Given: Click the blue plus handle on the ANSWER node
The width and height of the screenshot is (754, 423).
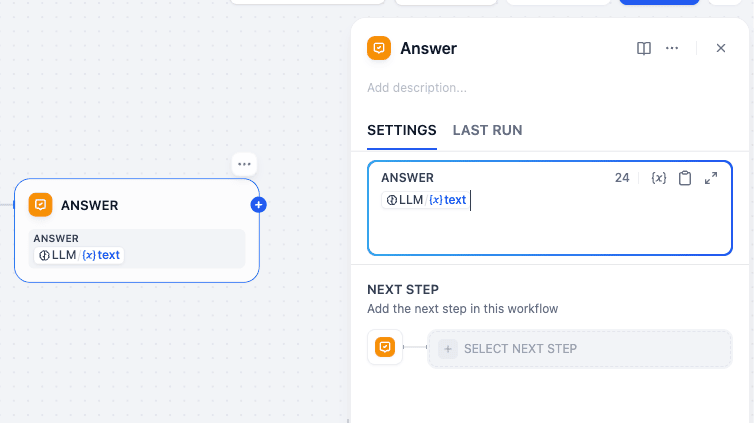Looking at the screenshot, I should [x=259, y=205].
